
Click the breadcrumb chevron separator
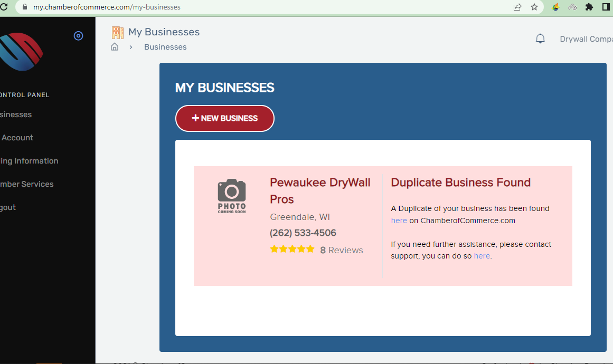[x=131, y=47]
